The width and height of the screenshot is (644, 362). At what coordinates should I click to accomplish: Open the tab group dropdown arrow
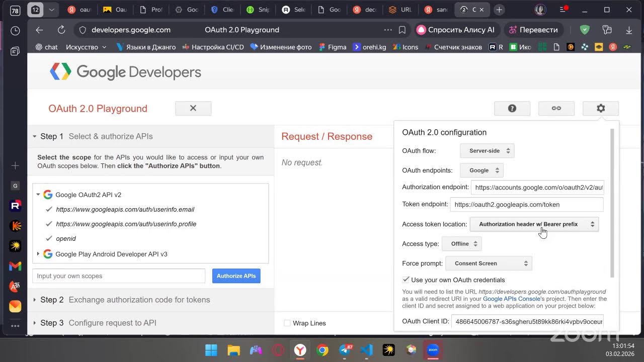(51, 10)
